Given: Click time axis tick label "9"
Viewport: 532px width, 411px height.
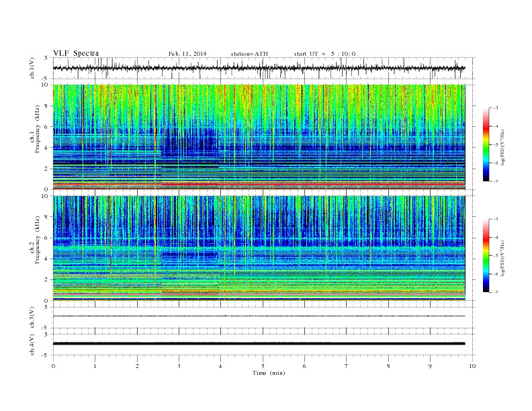Looking at the screenshot, I should pos(430,366).
